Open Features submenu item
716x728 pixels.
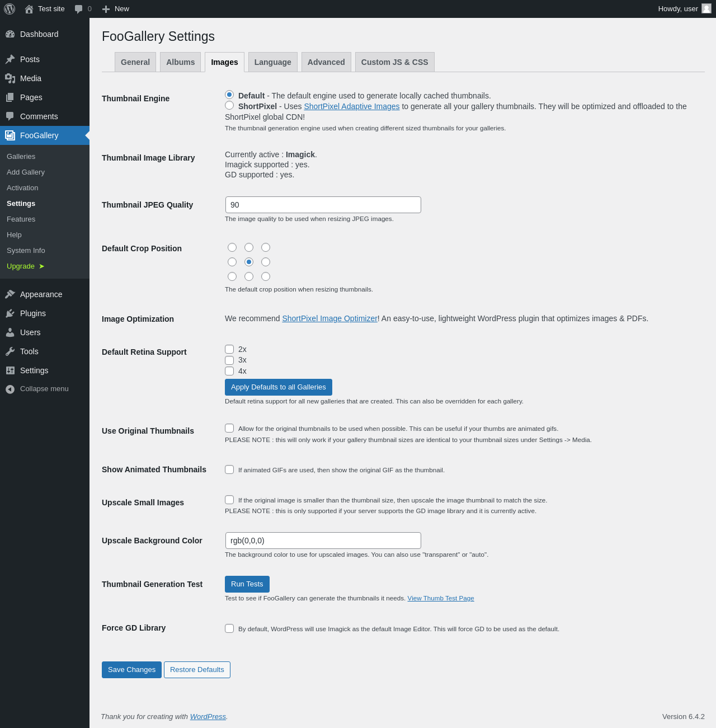pyautogui.click(x=45, y=219)
